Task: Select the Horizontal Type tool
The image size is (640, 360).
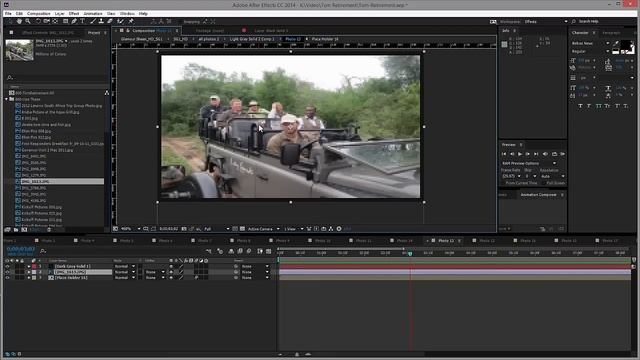Action: [x=82, y=21]
